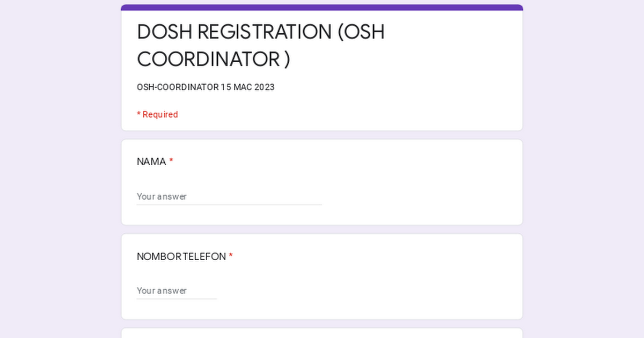The image size is (644, 338).
Task: Click the underline beneath NAMA's answer field
Action: click(229, 204)
